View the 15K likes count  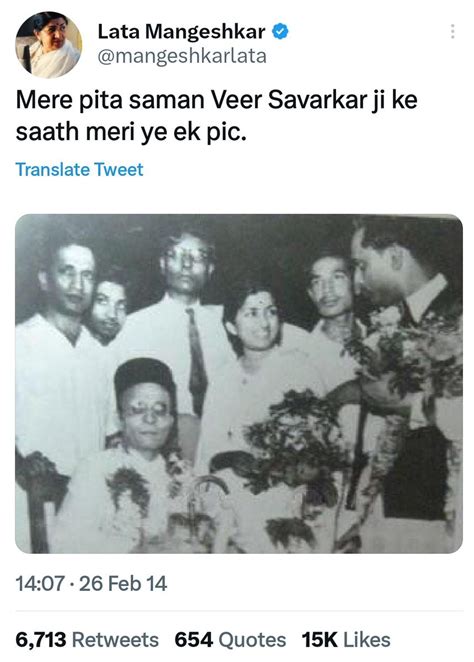coord(320,640)
